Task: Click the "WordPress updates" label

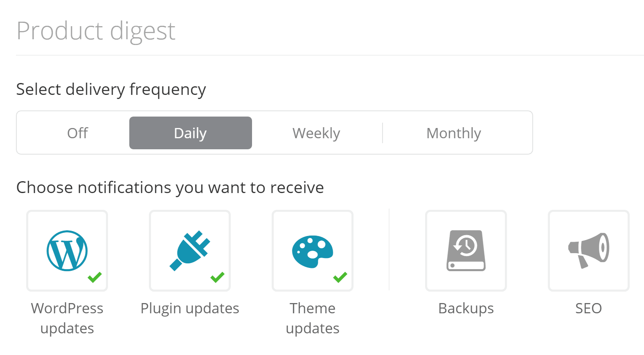Action: pos(67,318)
